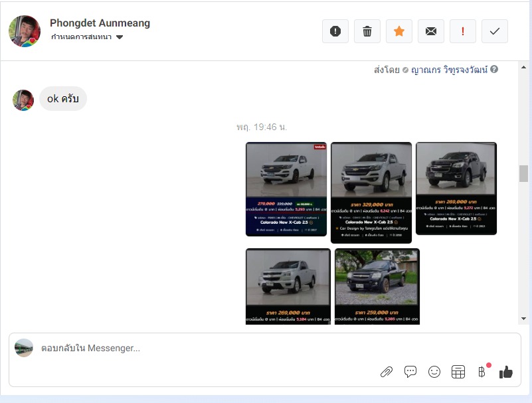Open emoji picker smiley icon

coord(434,372)
